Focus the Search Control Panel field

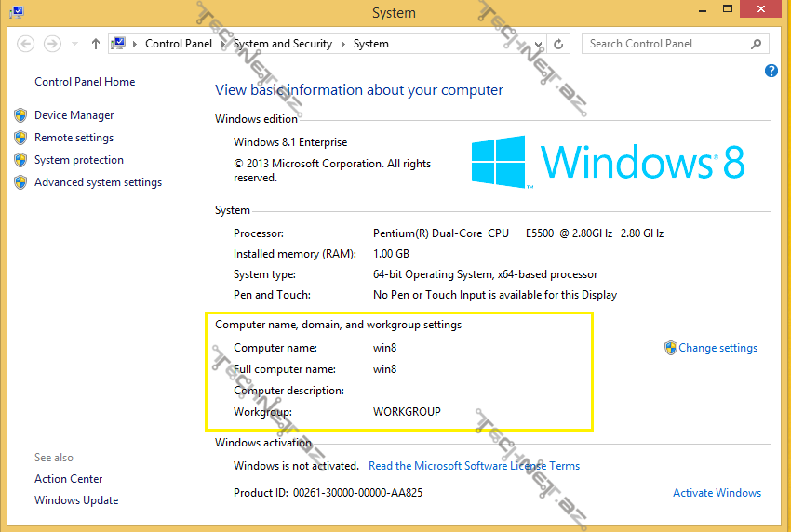click(665, 44)
